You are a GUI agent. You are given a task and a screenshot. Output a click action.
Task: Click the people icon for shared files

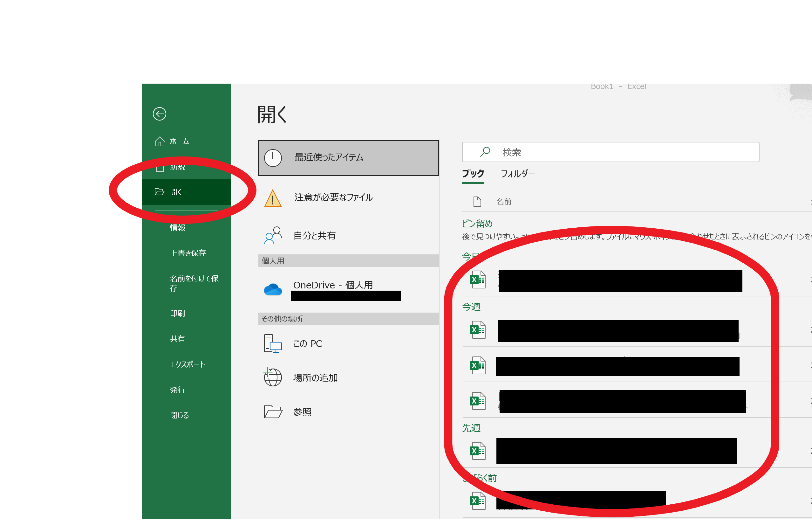point(273,236)
